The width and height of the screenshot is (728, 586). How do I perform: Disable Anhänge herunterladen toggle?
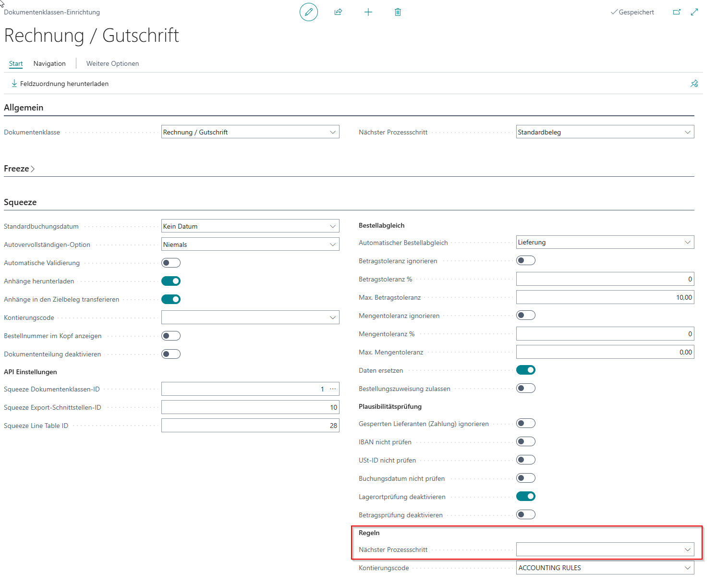tap(171, 281)
